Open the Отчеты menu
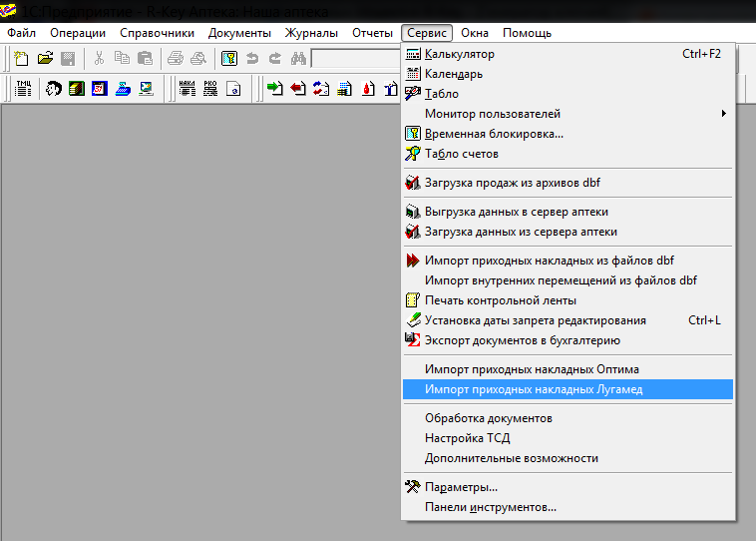The image size is (756, 541). [372, 33]
